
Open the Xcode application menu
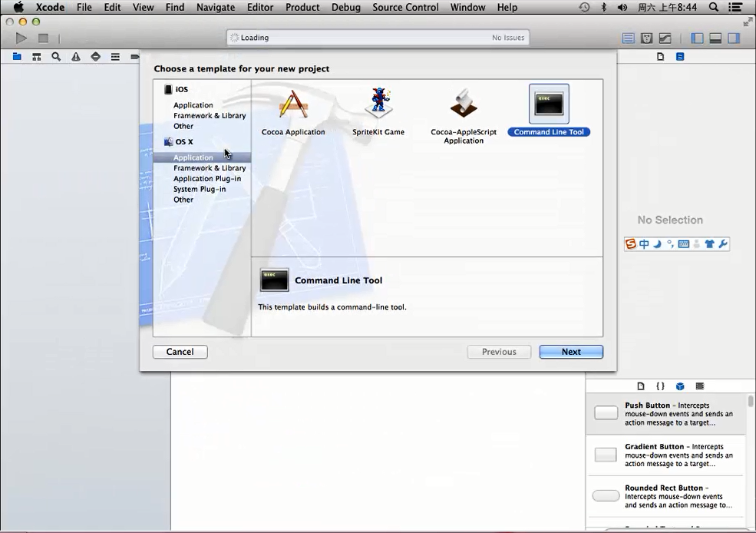[x=50, y=7]
